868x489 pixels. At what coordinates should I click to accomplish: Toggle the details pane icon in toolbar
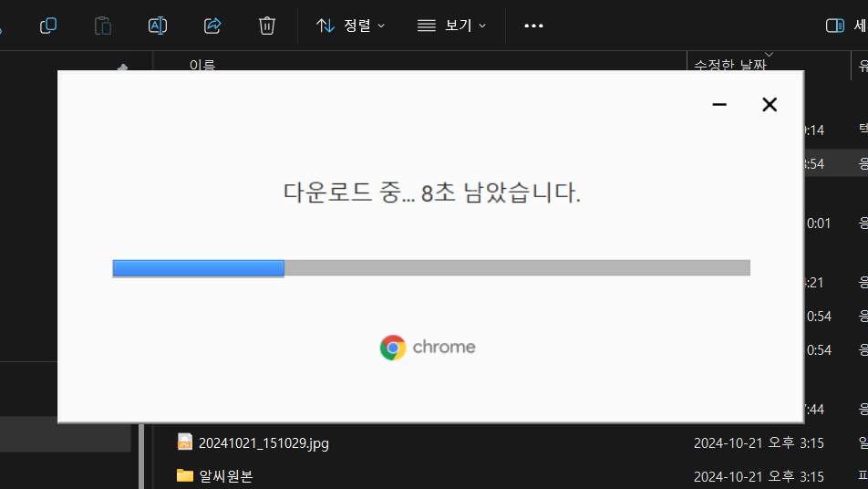click(835, 26)
